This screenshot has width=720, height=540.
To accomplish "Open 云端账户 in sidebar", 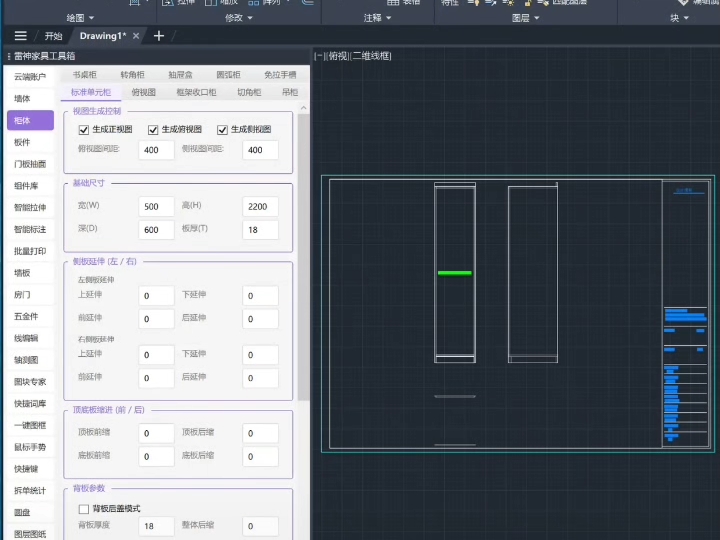I will [x=30, y=77].
